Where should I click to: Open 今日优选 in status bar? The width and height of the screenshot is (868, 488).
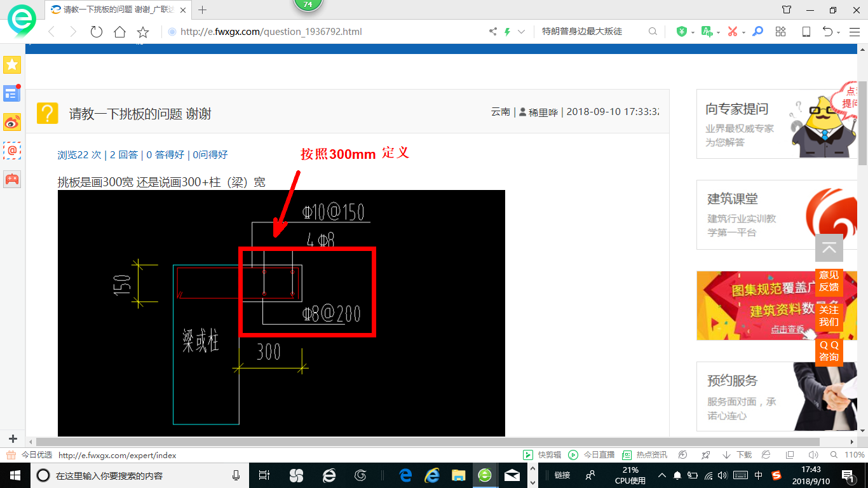click(29, 455)
